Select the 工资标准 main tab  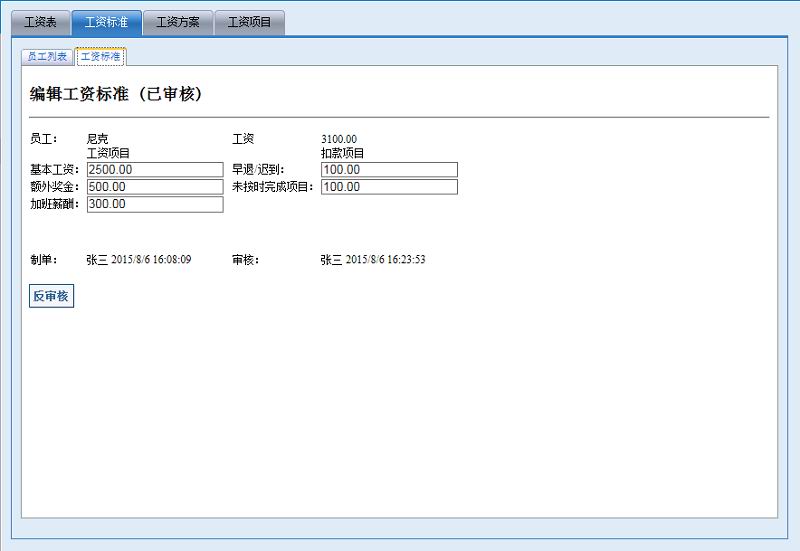[107, 22]
